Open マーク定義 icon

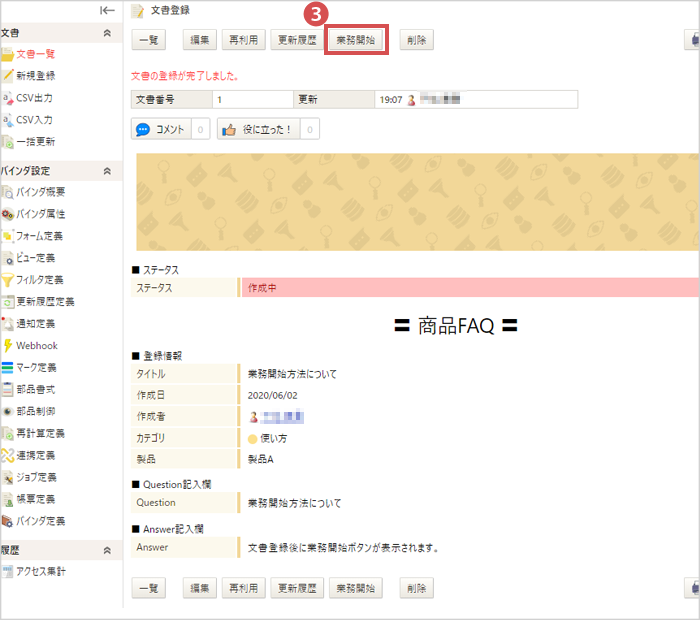pyautogui.click(x=7, y=368)
